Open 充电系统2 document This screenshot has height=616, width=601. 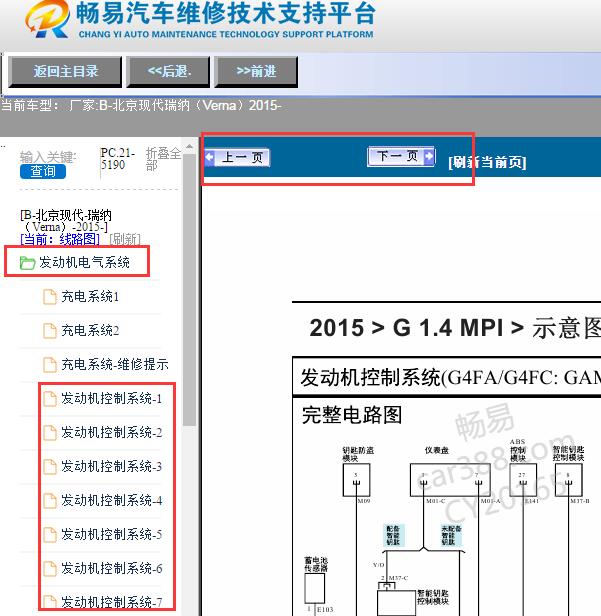[x=90, y=330]
